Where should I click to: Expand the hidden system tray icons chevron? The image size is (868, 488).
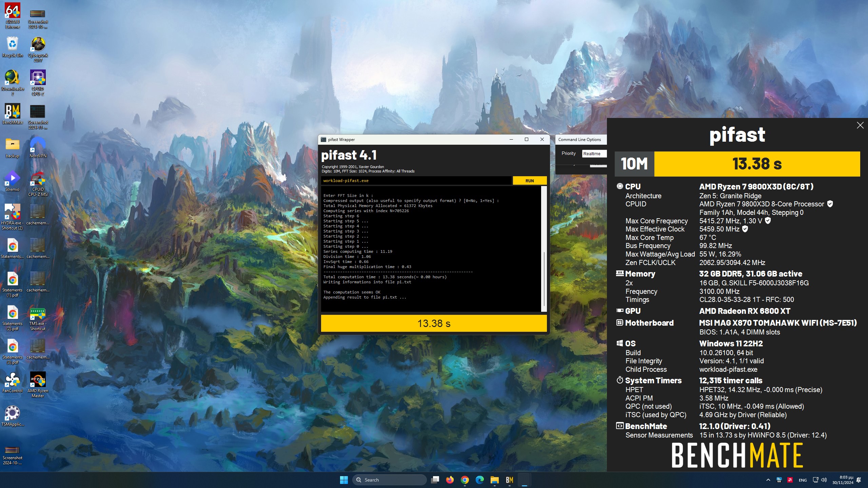point(768,480)
